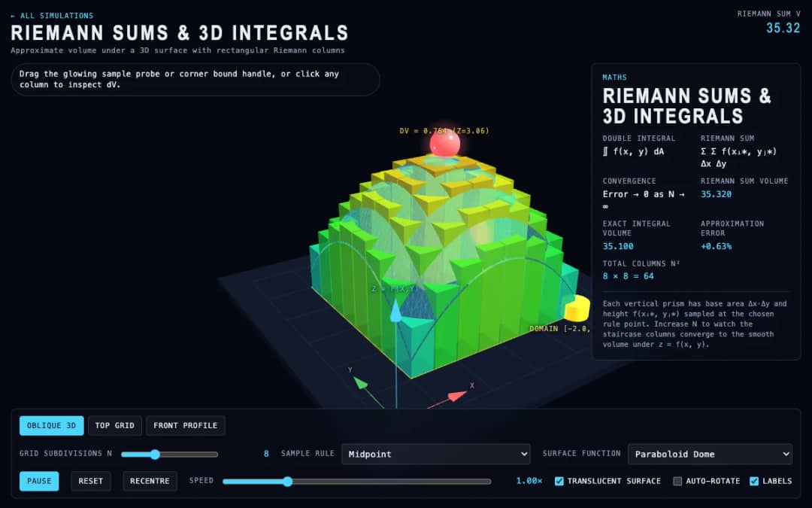The width and height of the screenshot is (812, 508).
Task: Switch to the Front Profile view tab
Action: tap(186, 425)
